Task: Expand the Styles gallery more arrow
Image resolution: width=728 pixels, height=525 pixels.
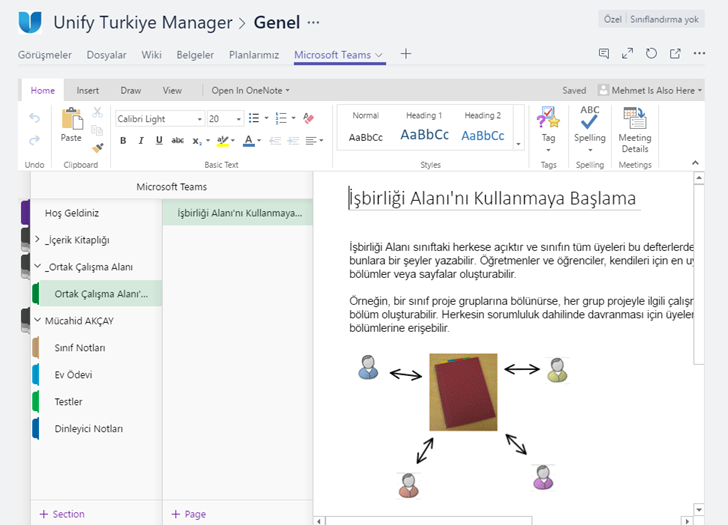Action: pyautogui.click(x=519, y=144)
